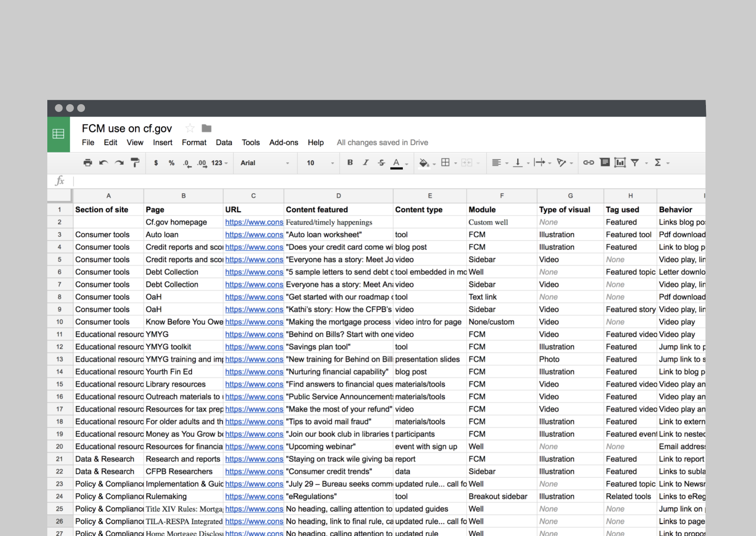This screenshot has height=536, width=756.
Task: Click the Insert chart icon
Action: pos(620,162)
